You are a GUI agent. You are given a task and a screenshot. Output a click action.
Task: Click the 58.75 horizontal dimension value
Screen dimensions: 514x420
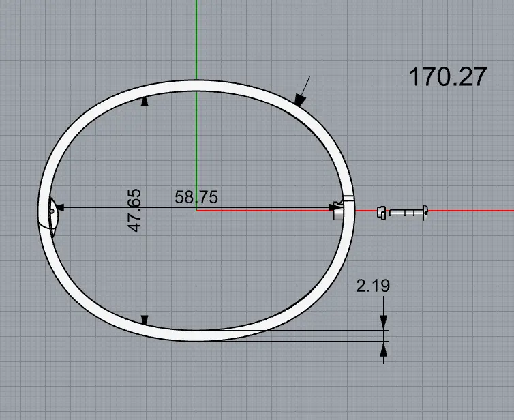point(196,198)
